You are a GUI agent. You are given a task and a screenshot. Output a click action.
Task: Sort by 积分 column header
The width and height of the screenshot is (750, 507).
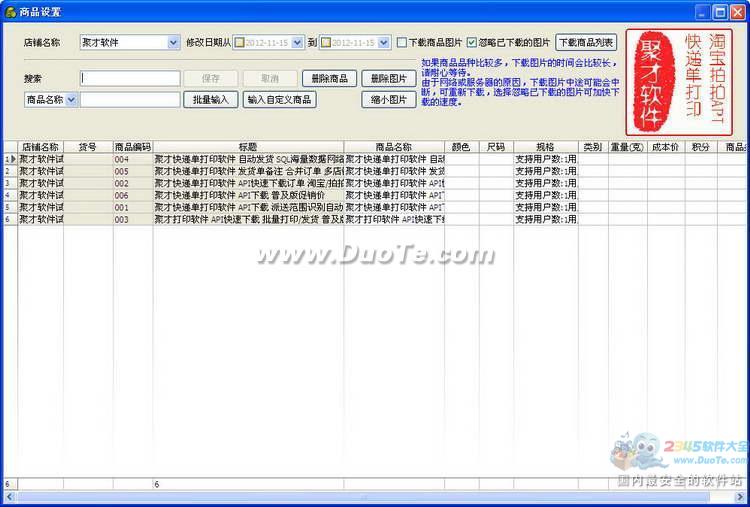click(701, 147)
